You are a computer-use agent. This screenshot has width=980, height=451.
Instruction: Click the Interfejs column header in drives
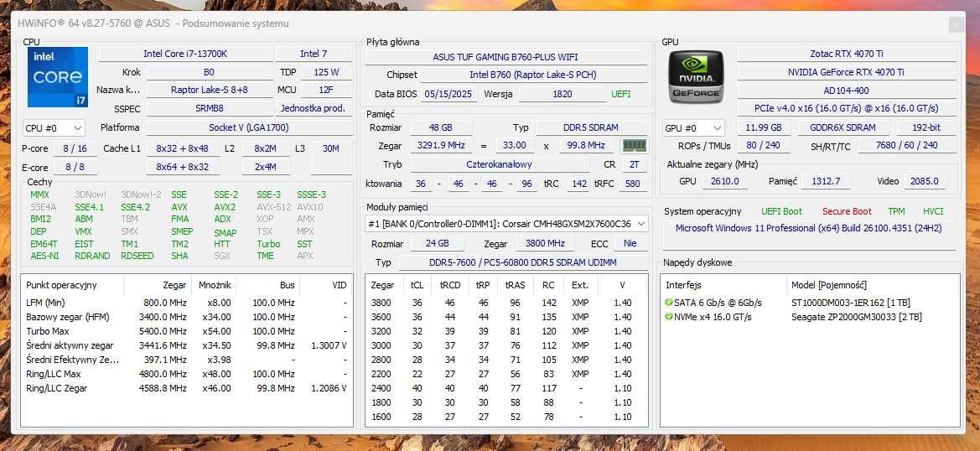(x=723, y=286)
